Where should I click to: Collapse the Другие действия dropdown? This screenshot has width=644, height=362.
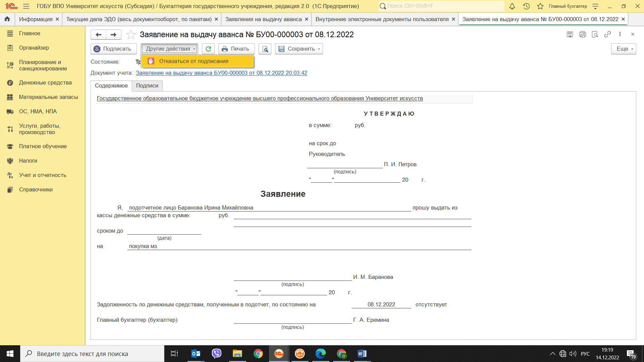(170, 49)
